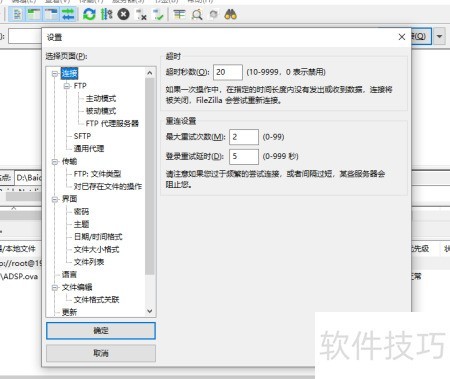The image size is (450, 379).
Task: Click the 本地文件 queue column header
Action: (x=18, y=249)
